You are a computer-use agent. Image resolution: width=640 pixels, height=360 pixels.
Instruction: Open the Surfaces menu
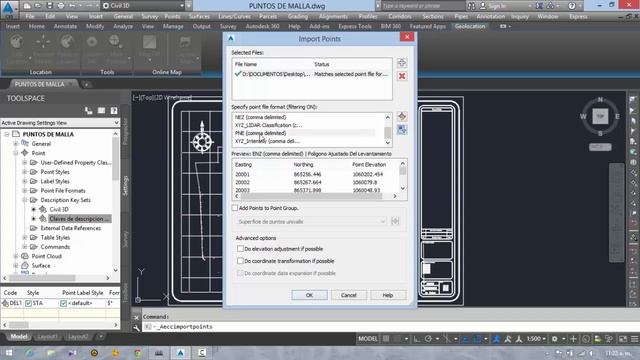199,16
